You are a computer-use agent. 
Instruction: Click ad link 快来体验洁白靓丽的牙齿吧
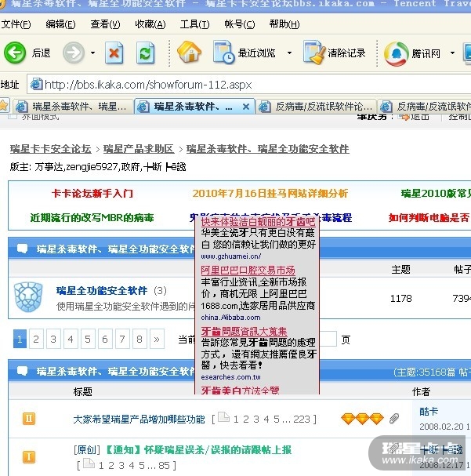[258, 222]
